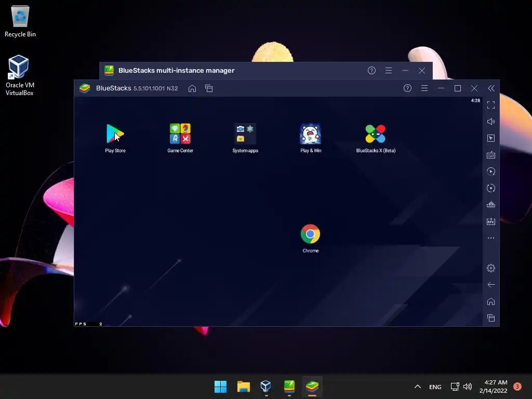Screen dimensions: 532x399
Task: Open BlueStacks settings gear
Action: [490, 268]
